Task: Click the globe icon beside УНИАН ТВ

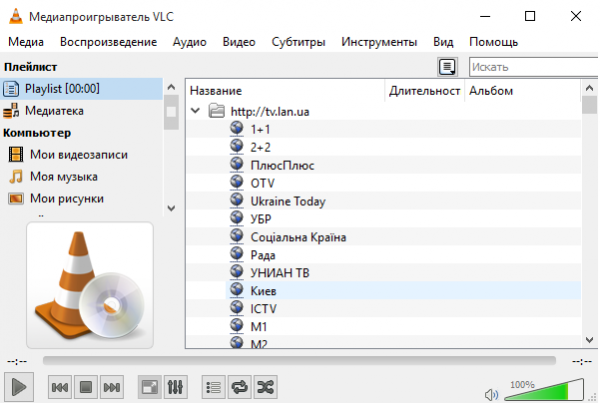Action: pyautogui.click(x=237, y=272)
